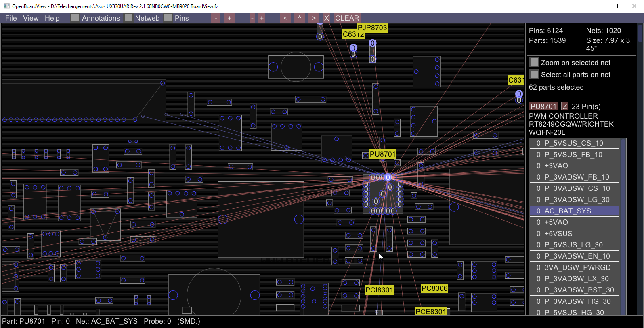Select the AC_BAT_SYS pin in the list
The width and height of the screenshot is (644, 328).
[x=574, y=211]
